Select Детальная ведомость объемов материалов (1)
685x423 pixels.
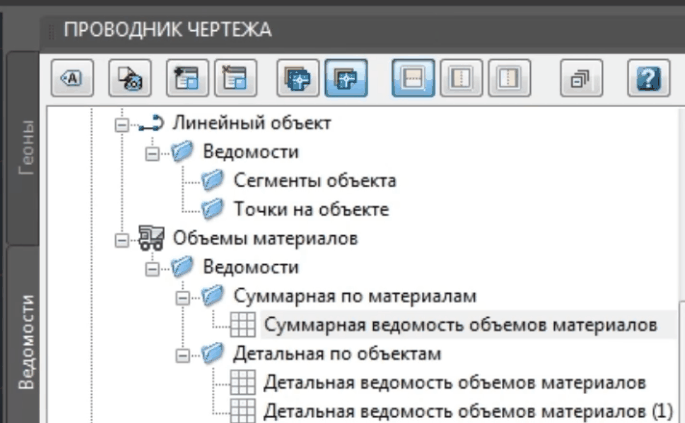click(468, 412)
